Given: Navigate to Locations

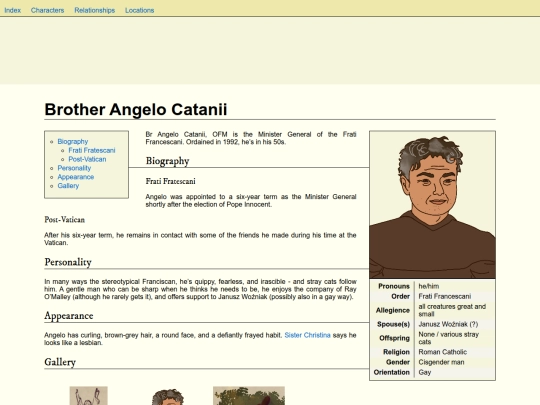Looking at the screenshot, I should pyautogui.click(x=139, y=10).
